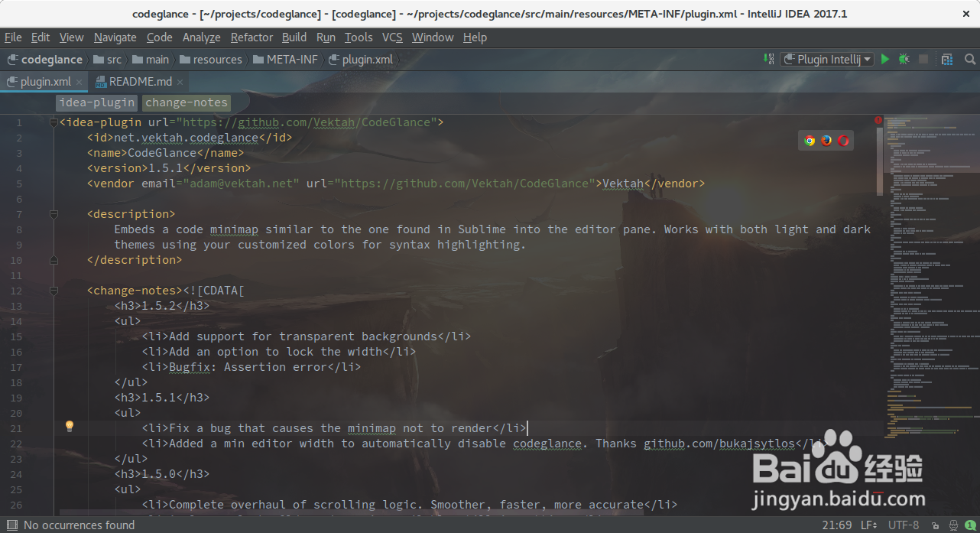Switch to the README.md tab
The image size is (980, 533).
point(138,82)
